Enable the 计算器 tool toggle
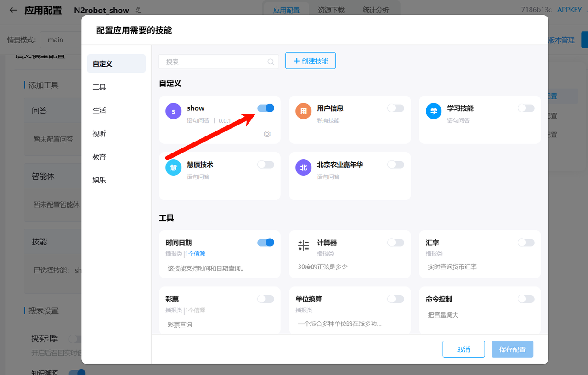 coord(396,243)
